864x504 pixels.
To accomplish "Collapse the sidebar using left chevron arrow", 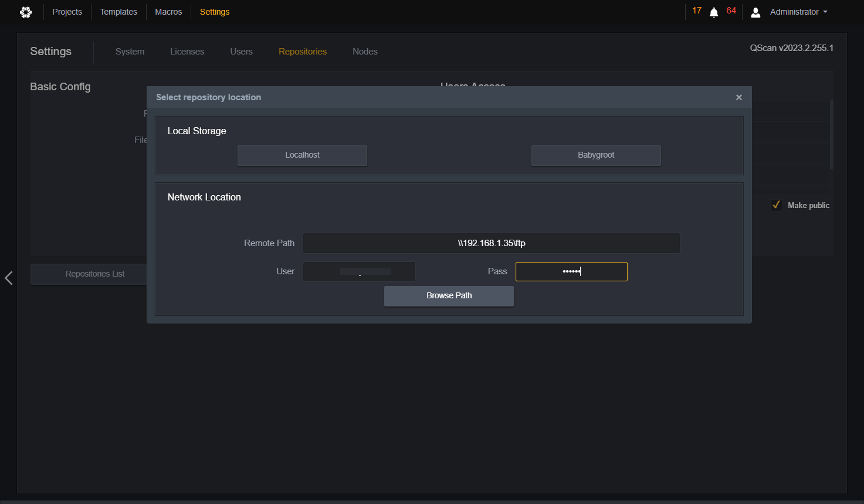I will 9,278.
